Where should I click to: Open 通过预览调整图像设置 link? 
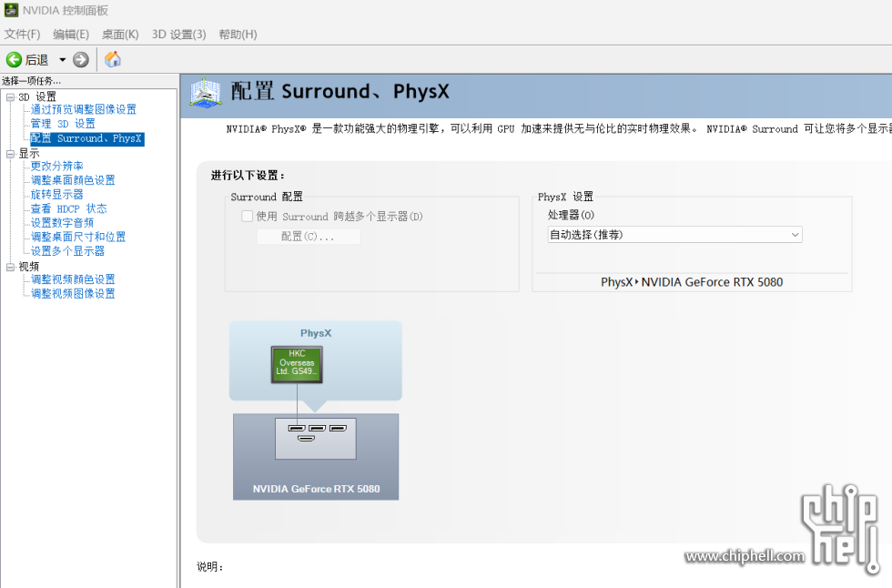(x=84, y=109)
